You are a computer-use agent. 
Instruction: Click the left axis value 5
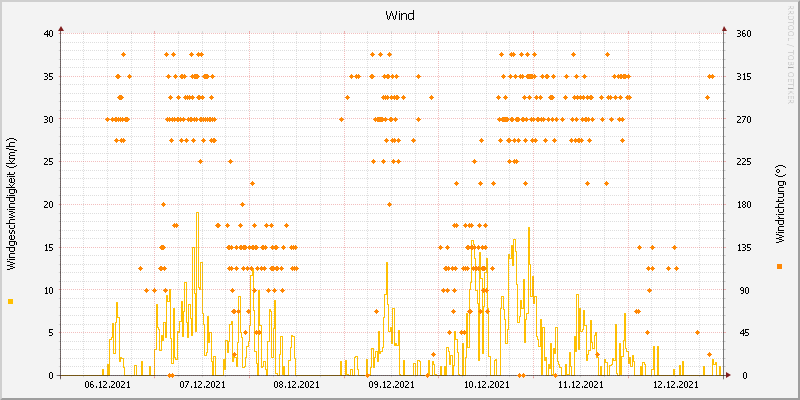point(51,333)
